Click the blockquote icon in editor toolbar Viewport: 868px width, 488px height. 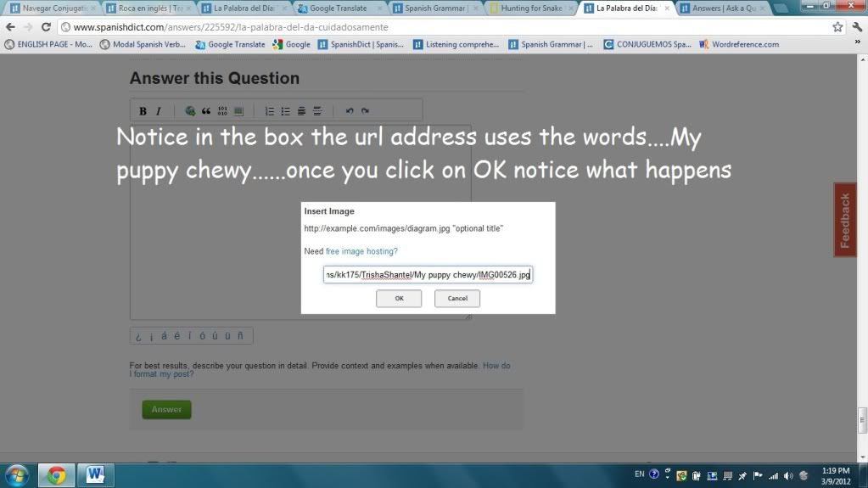pos(206,111)
